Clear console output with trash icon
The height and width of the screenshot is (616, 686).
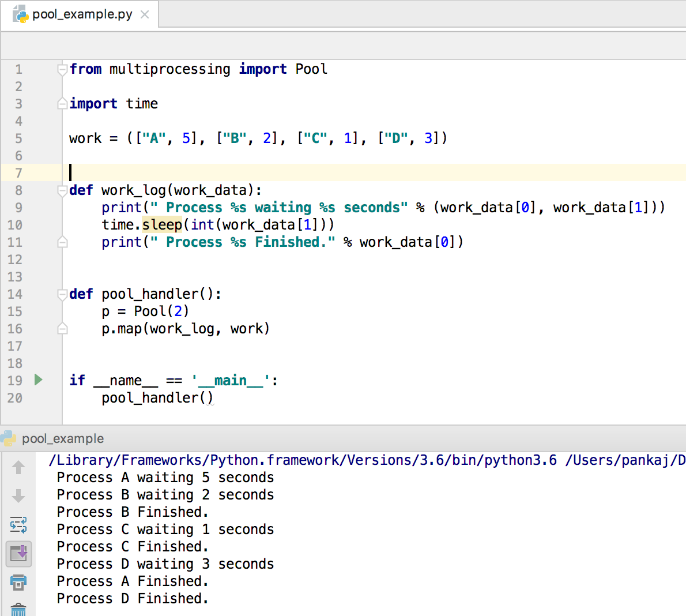(18, 610)
